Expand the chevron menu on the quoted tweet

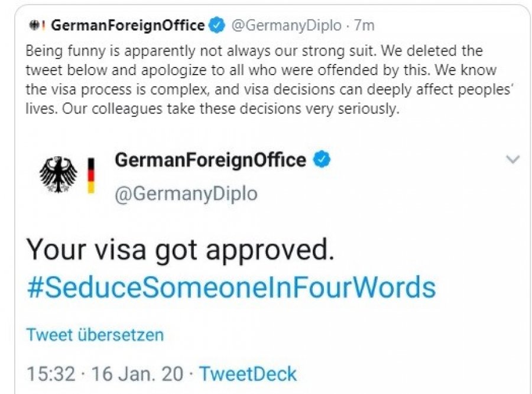(x=513, y=159)
